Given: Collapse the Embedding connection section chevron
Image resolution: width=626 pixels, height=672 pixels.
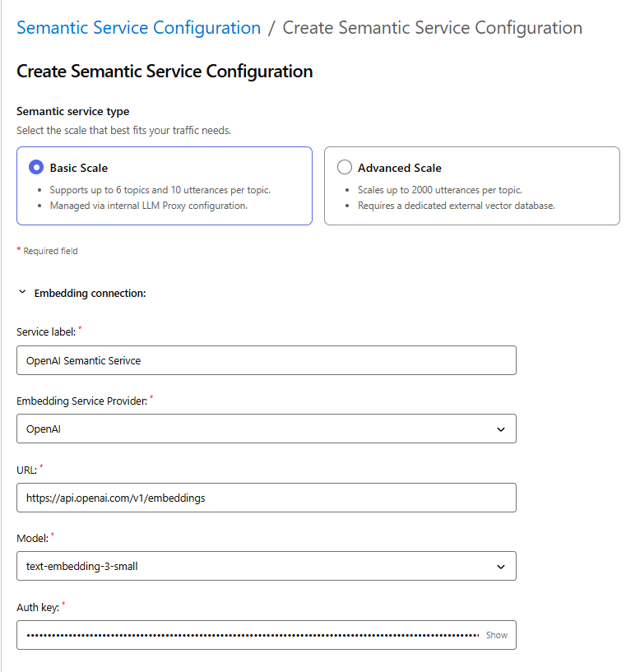Looking at the screenshot, I should [x=22, y=292].
